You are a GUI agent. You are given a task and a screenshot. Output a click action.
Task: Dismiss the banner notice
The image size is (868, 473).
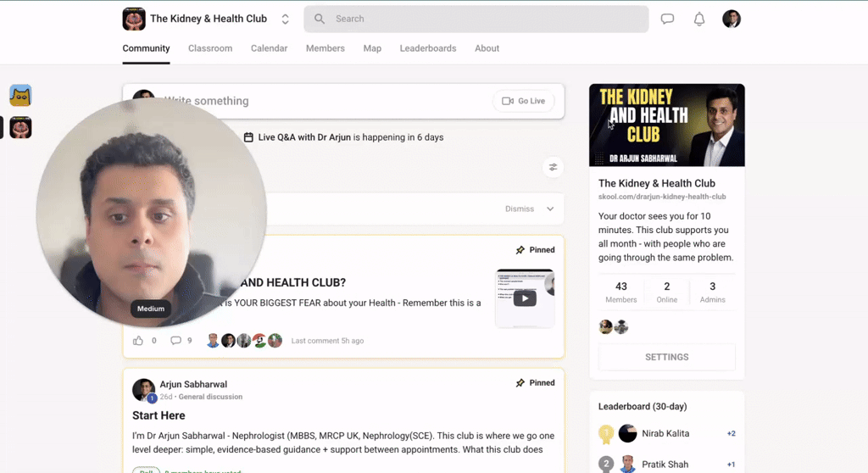(x=520, y=209)
